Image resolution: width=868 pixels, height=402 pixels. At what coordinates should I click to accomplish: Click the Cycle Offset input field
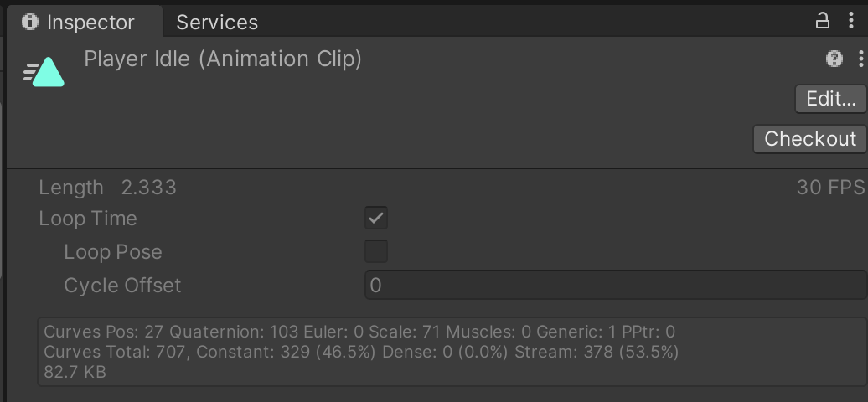[x=616, y=286]
